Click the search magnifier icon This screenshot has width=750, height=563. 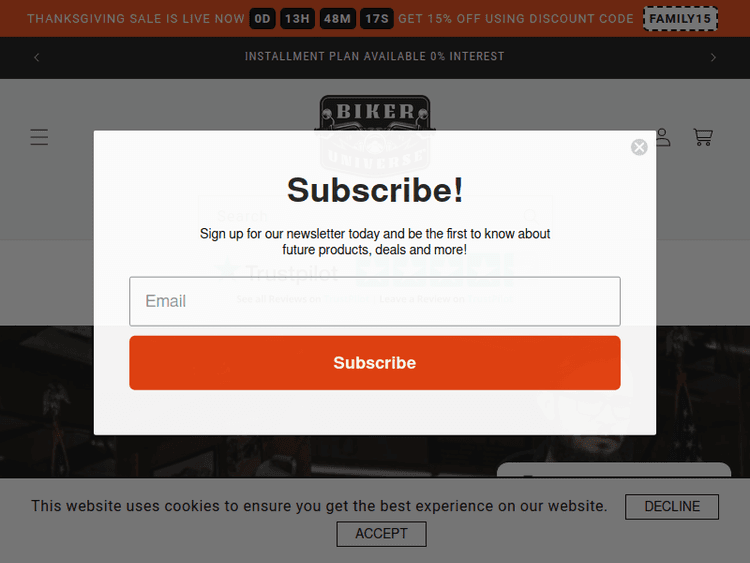pyautogui.click(x=530, y=216)
